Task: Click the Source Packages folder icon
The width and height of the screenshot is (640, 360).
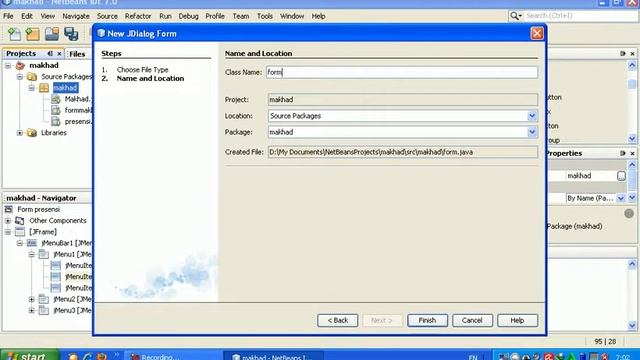Action: click(32, 77)
